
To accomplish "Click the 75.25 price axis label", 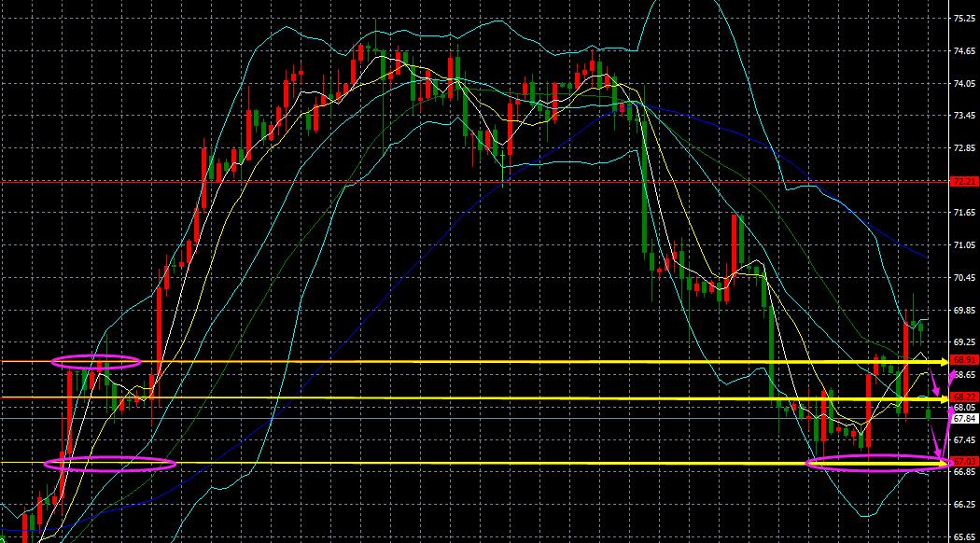I will (x=964, y=19).
